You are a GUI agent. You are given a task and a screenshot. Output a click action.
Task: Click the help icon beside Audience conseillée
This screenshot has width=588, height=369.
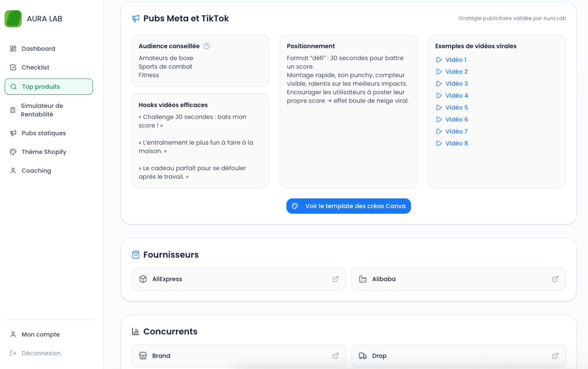[x=207, y=46]
